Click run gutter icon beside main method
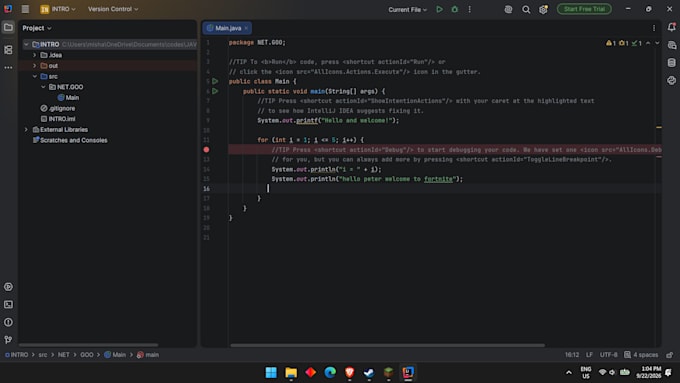This screenshot has height=383, width=680. coord(215,91)
